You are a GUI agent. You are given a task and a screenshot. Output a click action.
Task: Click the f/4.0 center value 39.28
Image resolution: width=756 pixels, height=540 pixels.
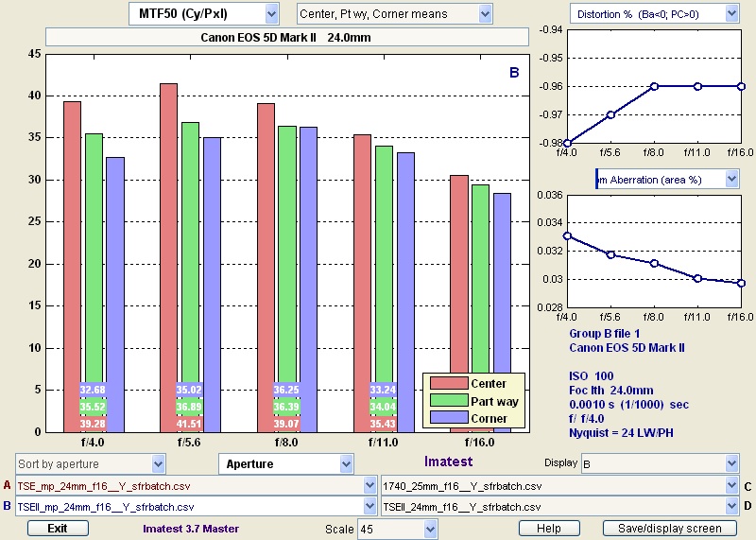tap(93, 424)
